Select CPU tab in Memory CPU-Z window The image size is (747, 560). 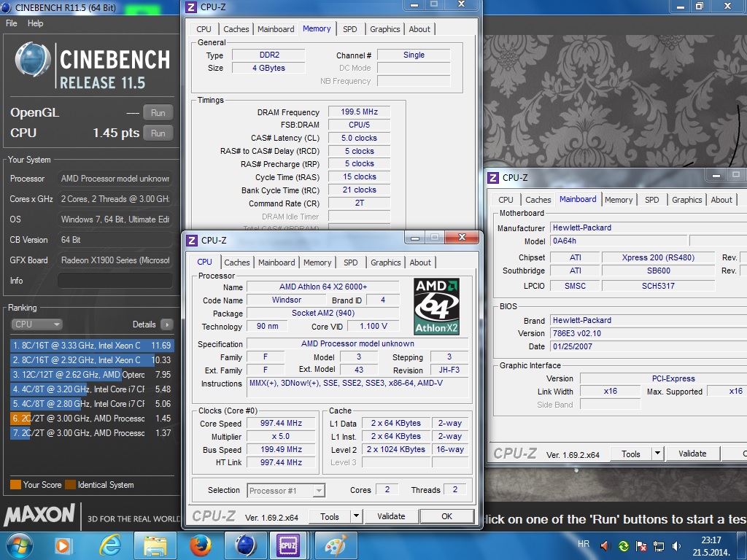pyautogui.click(x=204, y=29)
